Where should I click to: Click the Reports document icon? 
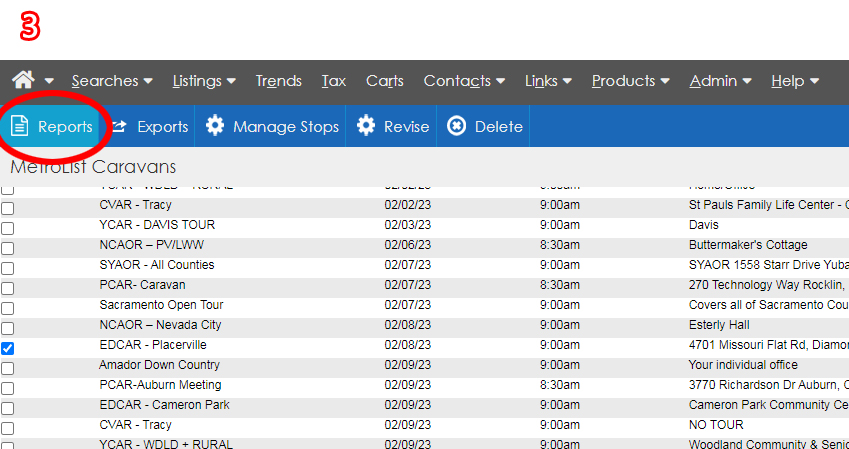(x=19, y=126)
